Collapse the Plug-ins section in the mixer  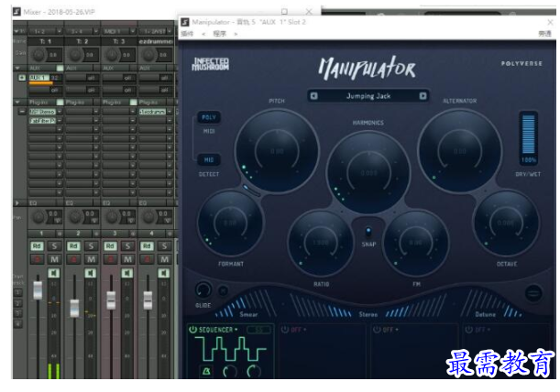16,102
